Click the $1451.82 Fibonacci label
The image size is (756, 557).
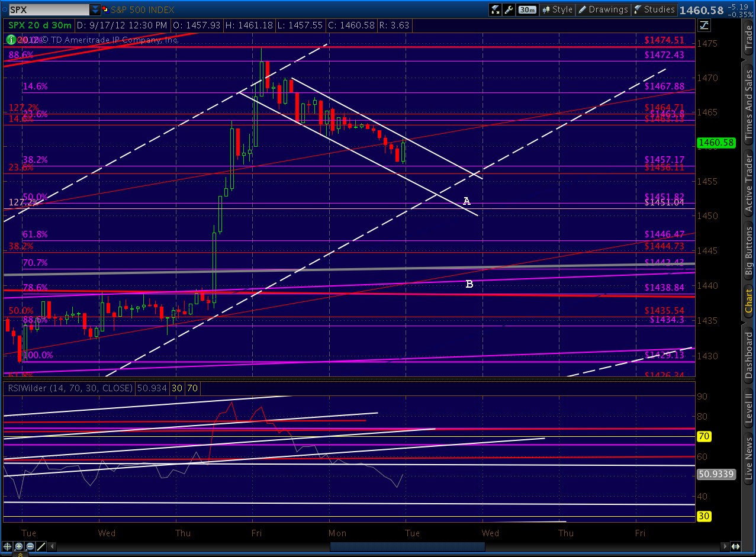(x=664, y=197)
